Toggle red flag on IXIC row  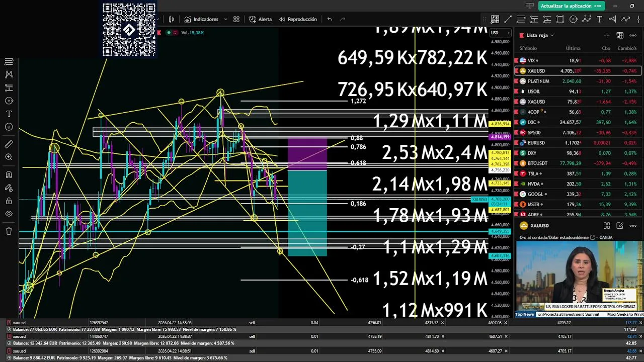[516, 122]
